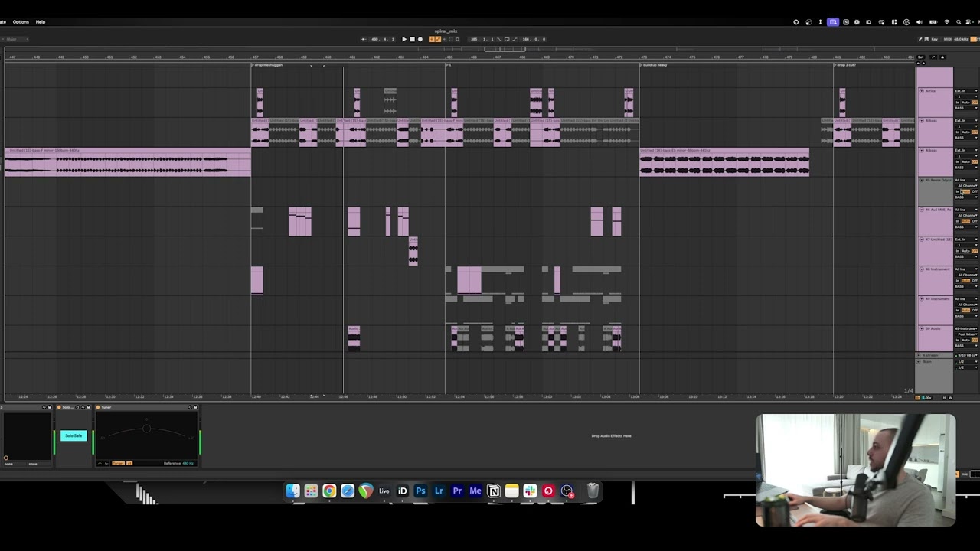Jump to the build up heavy locator
The height and width of the screenshot is (551, 980).
coord(655,65)
